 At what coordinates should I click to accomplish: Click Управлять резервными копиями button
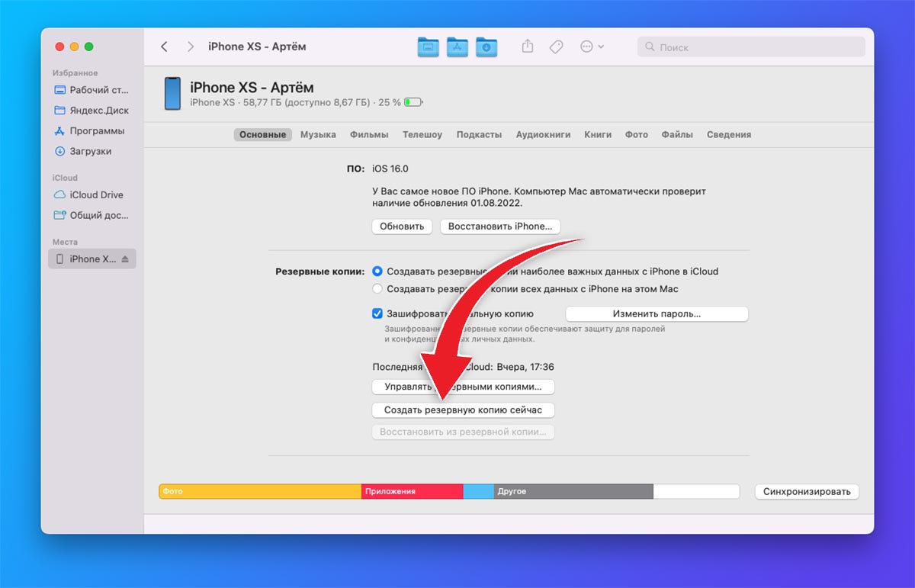pyautogui.click(x=463, y=387)
